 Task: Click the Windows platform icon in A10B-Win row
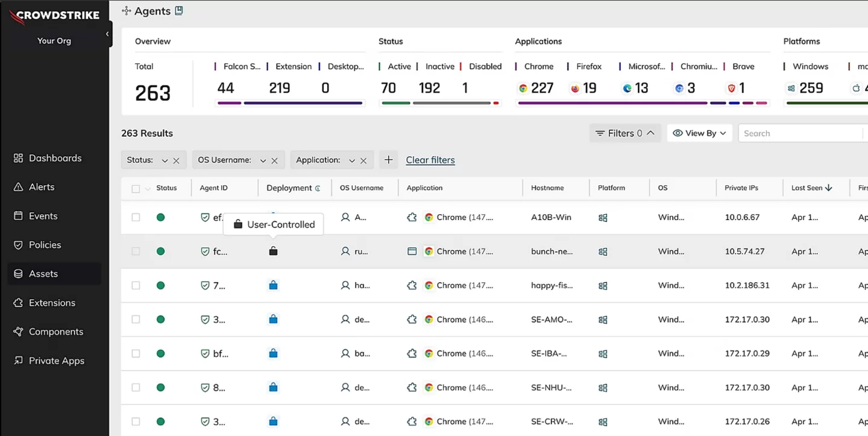[603, 218]
